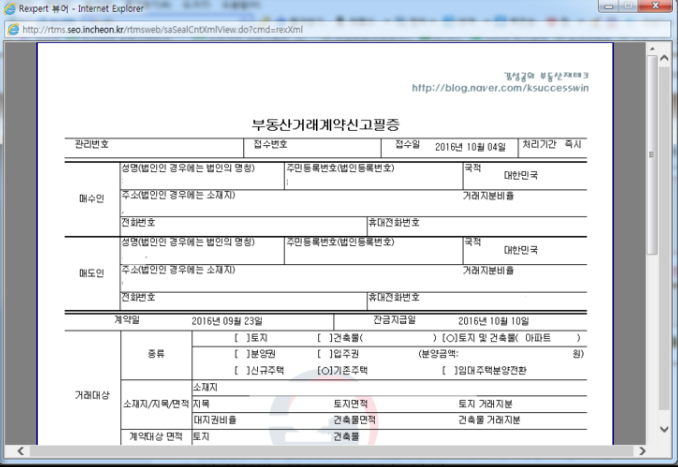The image size is (678, 467).
Task: Toggle the 토지 및 건축물 checkbox
Action: [450, 338]
